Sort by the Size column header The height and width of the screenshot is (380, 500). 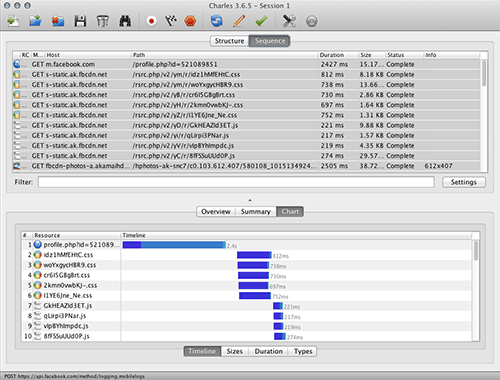pyautogui.click(x=372, y=55)
